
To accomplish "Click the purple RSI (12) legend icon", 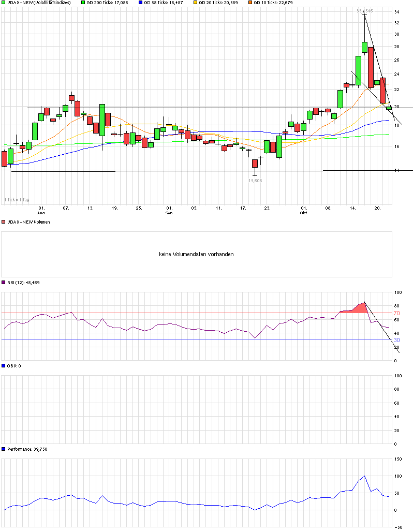I will (4, 282).
